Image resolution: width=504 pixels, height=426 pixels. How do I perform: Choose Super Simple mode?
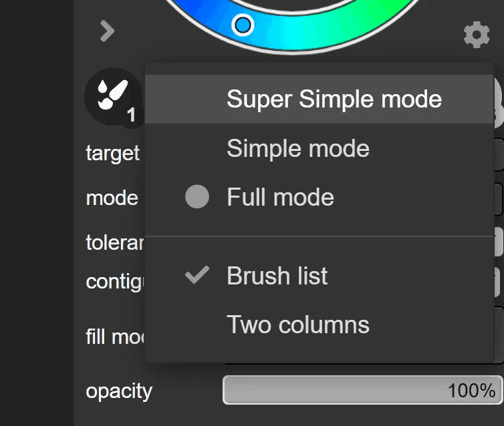(334, 99)
